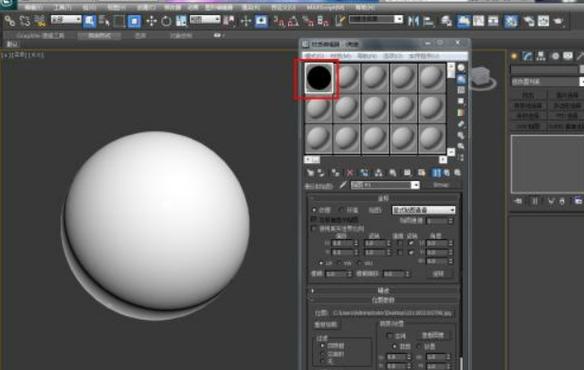Open Material Editor Material menu
Screen dimensions: 584x370
[x=341, y=56]
